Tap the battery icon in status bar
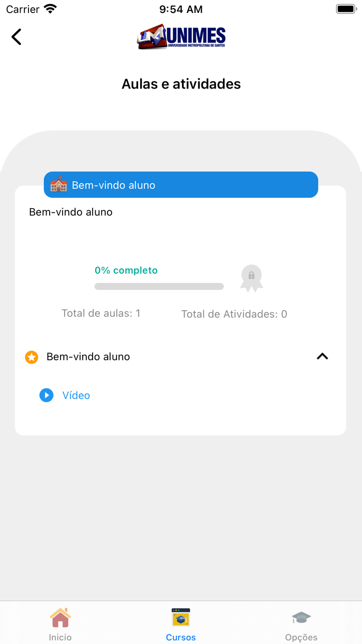This screenshot has height=644, width=362. pos(346,9)
